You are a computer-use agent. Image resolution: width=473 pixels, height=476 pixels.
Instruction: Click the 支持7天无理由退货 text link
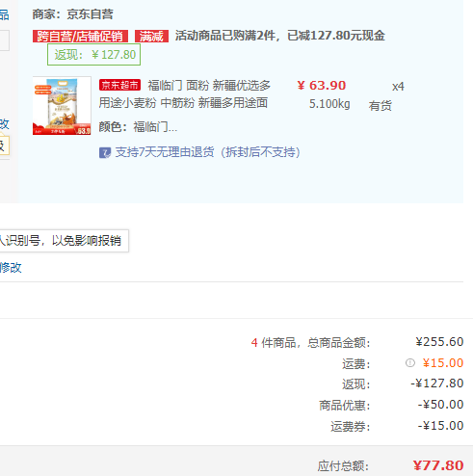click(207, 152)
